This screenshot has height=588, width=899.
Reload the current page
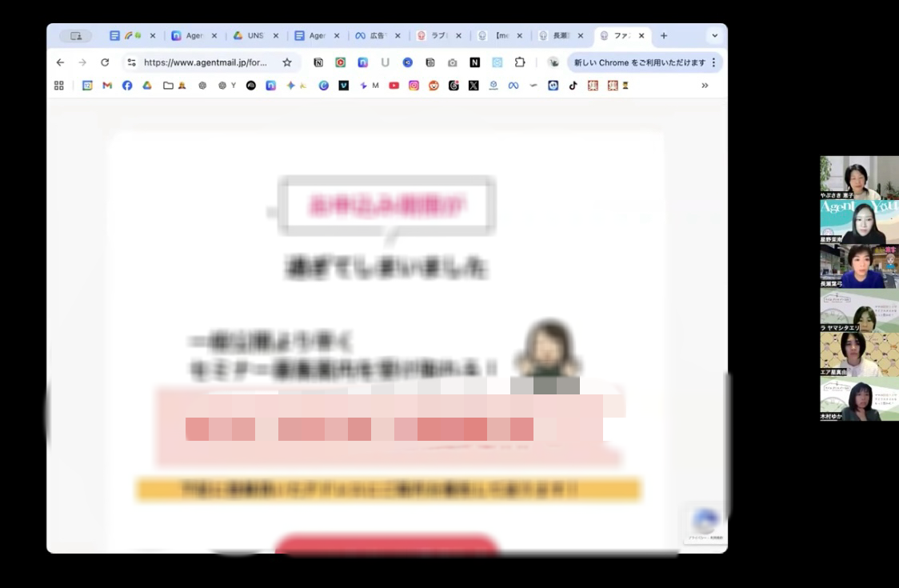click(105, 62)
